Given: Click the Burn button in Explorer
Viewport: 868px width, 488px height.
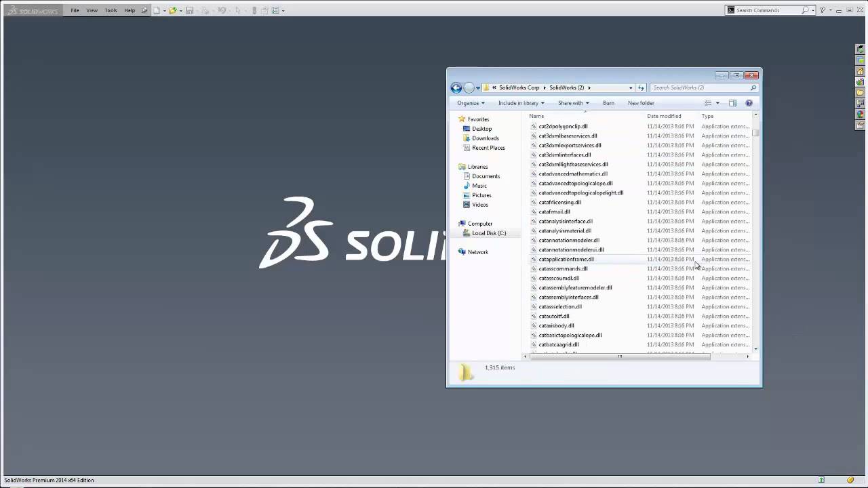Looking at the screenshot, I should (x=608, y=103).
